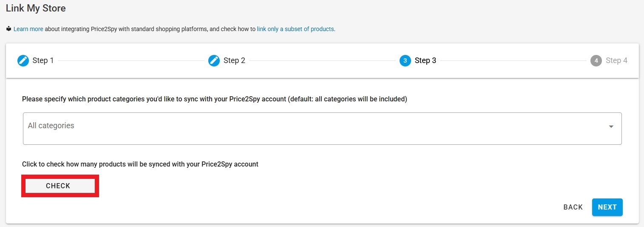Open the All categories selection field
The height and width of the screenshot is (227, 644).
click(x=322, y=129)
